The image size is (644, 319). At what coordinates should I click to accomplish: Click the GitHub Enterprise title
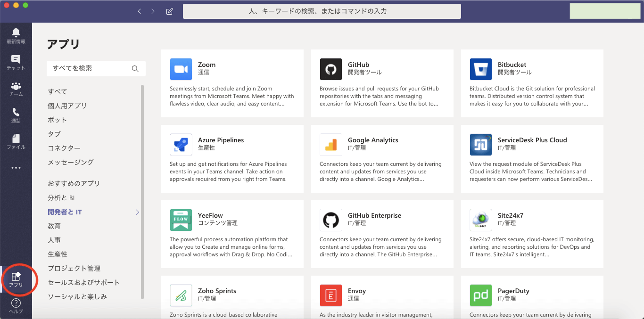(x=374, y=216)
